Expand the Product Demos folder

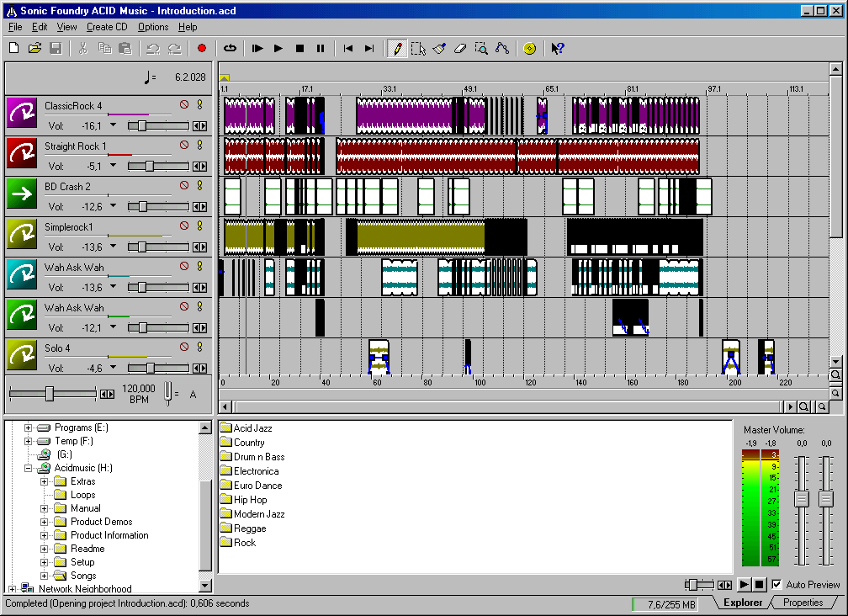(x=45, y=522)
